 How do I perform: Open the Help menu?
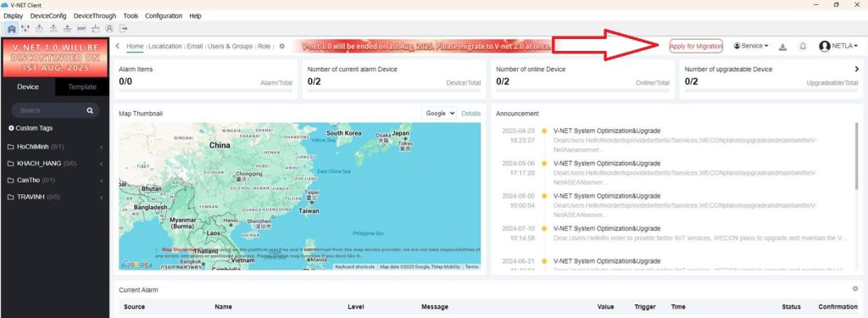196,16
